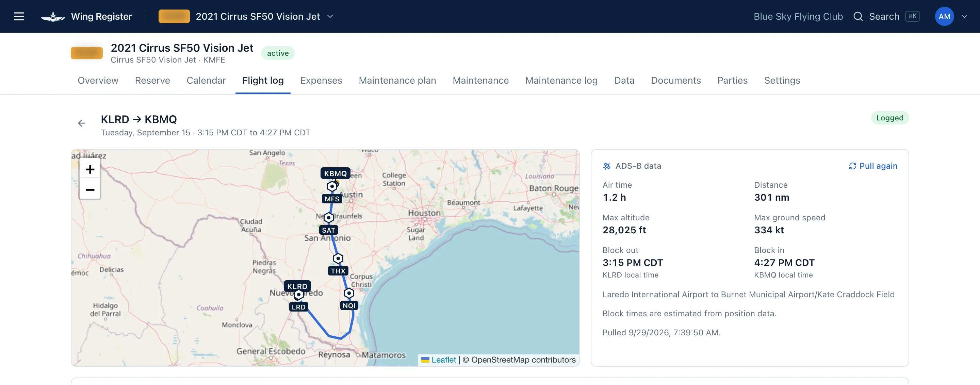The height and width of the screenshot is (385, 980).
Task: Open the Overview tab
Action: coord(98,81)
